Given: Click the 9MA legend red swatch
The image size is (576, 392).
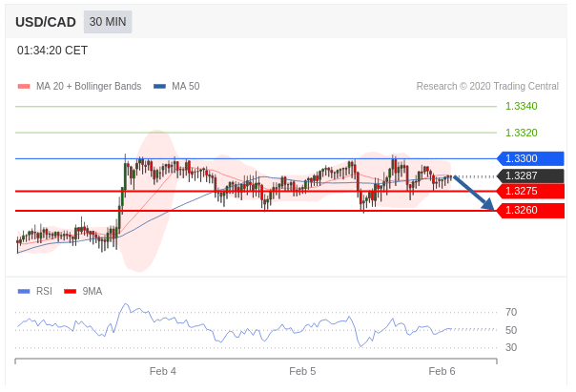Looking at the screenshot, I should [x=70, y=291].
